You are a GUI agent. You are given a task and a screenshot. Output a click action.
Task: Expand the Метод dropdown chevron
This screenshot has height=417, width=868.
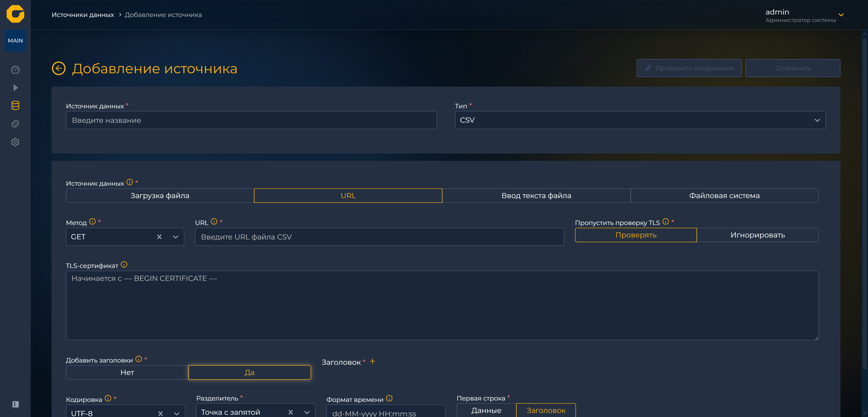[x=176, y=237]
